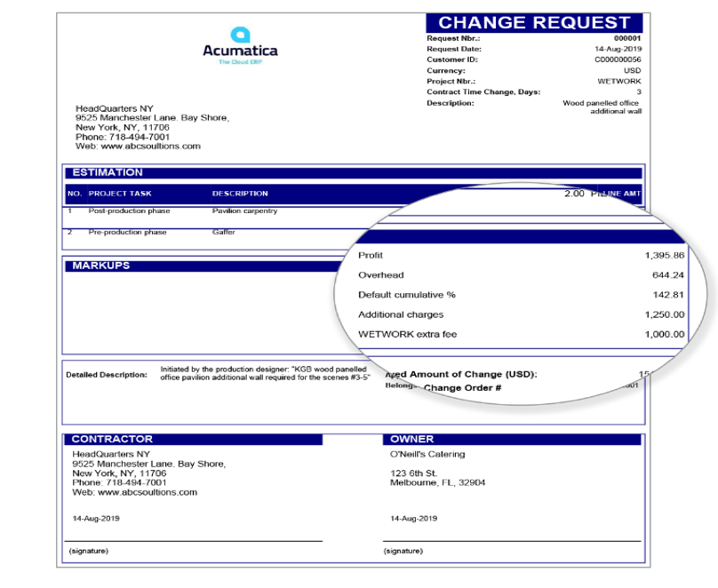Click the Contract Time Change, Days label
The image size is (718, 588).
[x=483, y=92]
